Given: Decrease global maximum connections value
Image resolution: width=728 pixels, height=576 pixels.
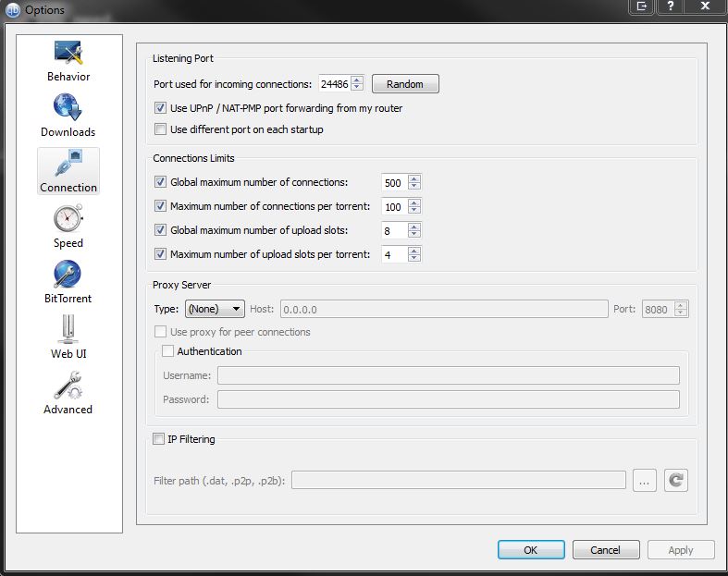Looking at the screenshot, I should coord(414,186).
